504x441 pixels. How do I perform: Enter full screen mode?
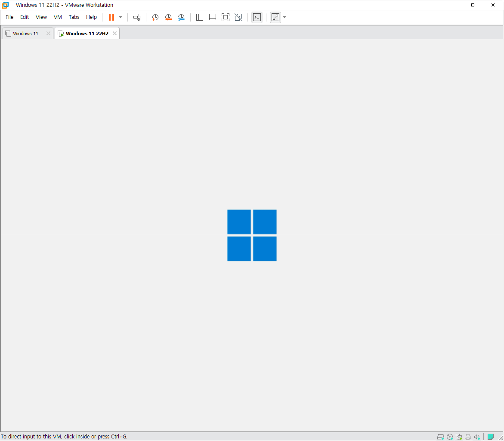(226, 17)
